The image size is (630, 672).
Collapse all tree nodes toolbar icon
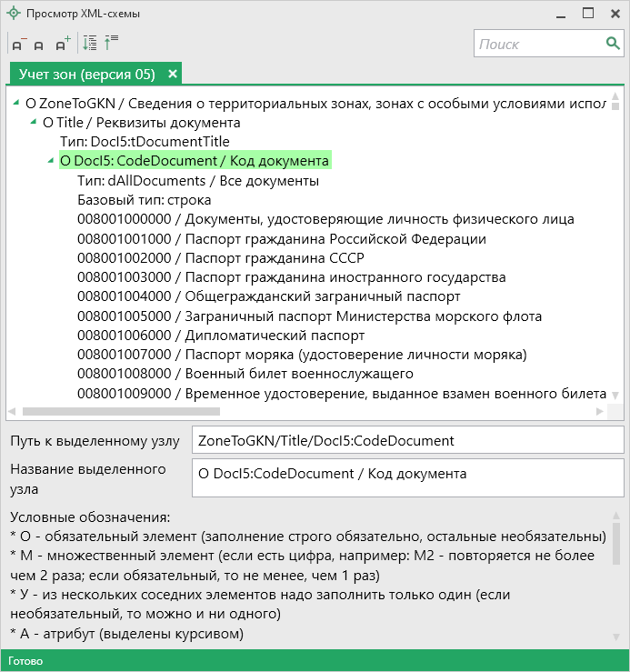(112, 43)
